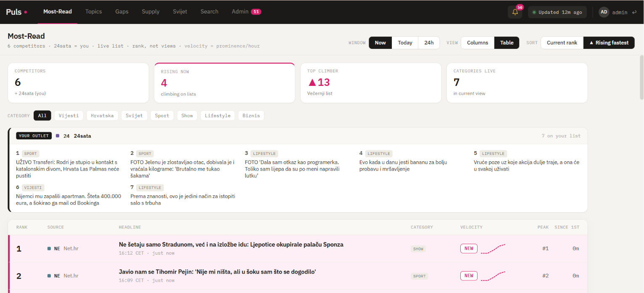Image resolution: width=644 pixels, height=293 pixels.
Task: Open Admin tab with 11 badge
Action: click(x=246, y=12)
